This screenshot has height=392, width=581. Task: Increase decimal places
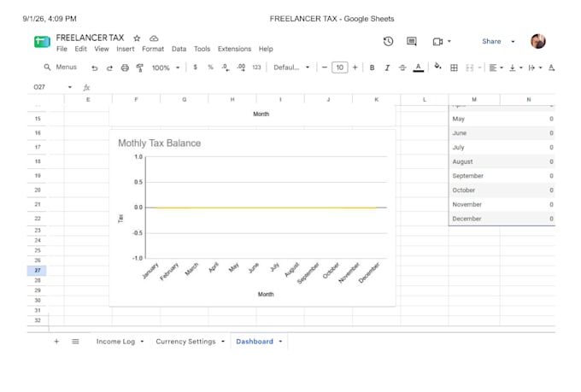point(241,67)
